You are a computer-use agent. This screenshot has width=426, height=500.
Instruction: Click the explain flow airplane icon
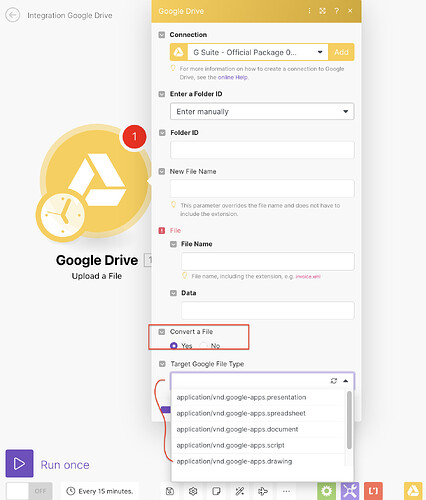click(263, 491)
